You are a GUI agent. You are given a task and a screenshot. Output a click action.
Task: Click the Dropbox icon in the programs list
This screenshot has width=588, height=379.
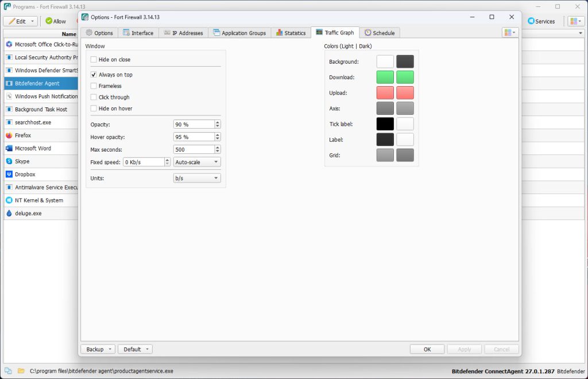coord(9,175)
